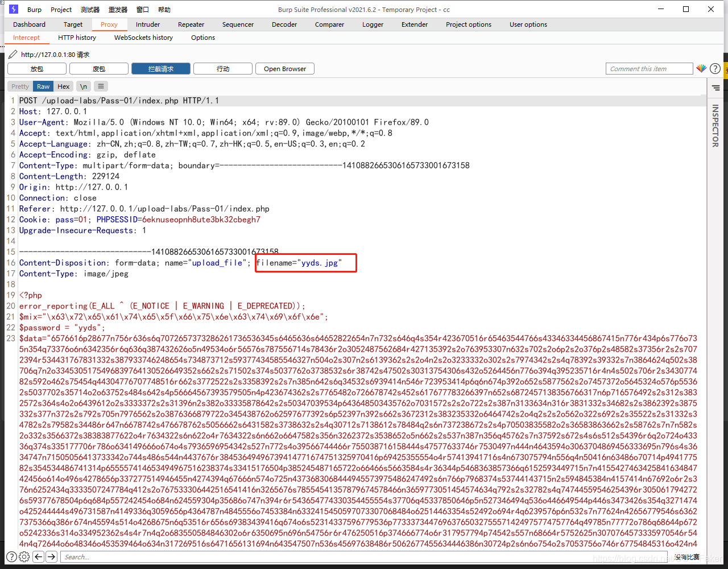This screenshot has height=569, width=728.
Task: Open the highlight color picker icon
Action: point(701,69)
